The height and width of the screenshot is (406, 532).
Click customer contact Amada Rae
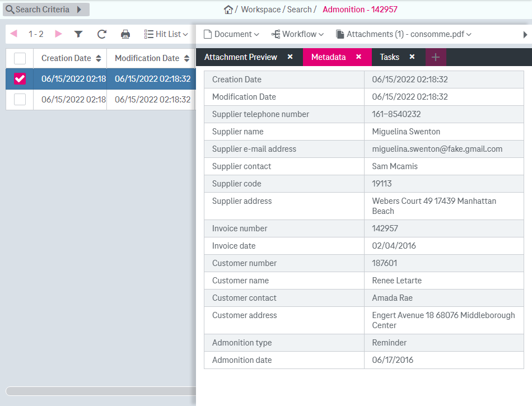392,298
